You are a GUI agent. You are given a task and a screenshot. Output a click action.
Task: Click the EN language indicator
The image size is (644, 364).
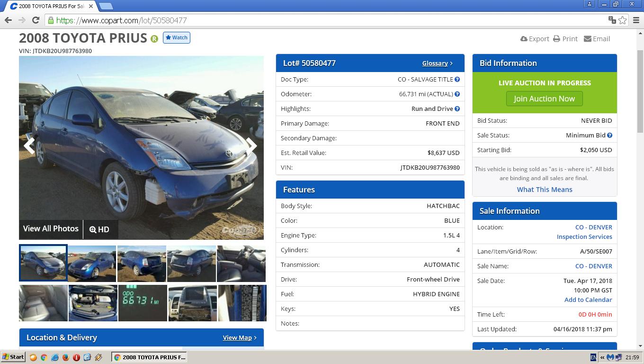pos(593,357)
